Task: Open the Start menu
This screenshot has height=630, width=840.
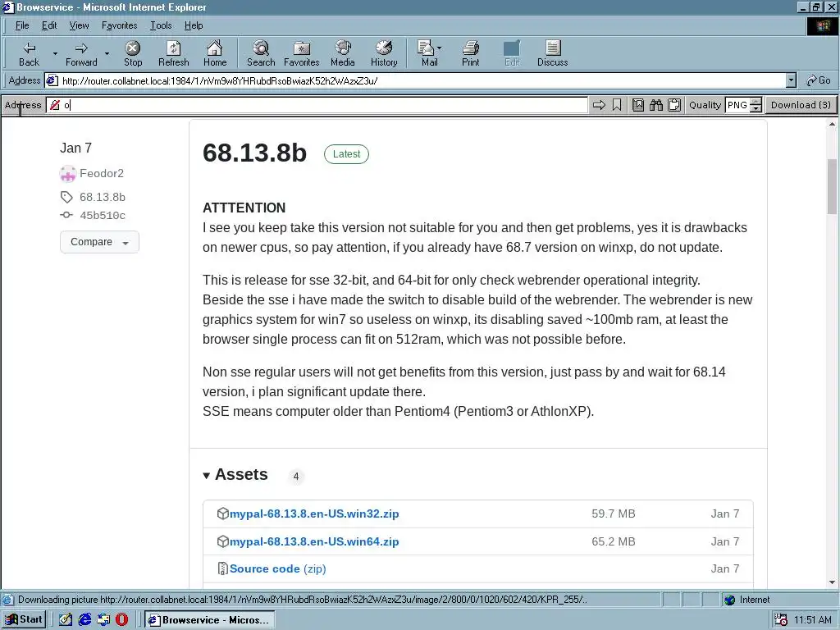Action: pos(24,620)
